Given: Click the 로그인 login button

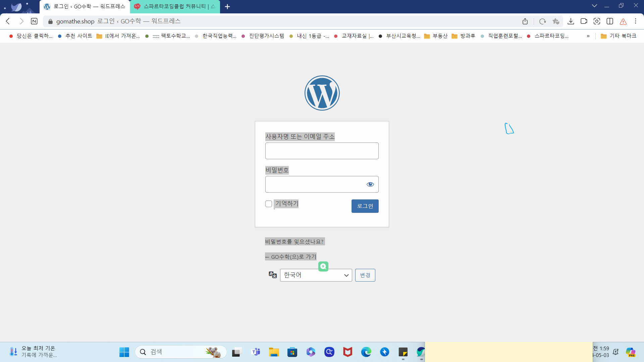Looking at the screenshot, I should 365,206.
